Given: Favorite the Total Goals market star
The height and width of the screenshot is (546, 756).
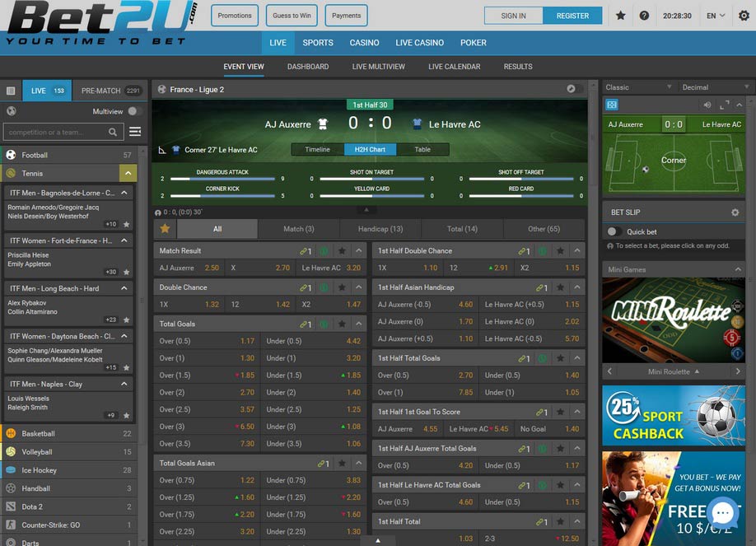Looking at the screenshot, I should [342, 324].
